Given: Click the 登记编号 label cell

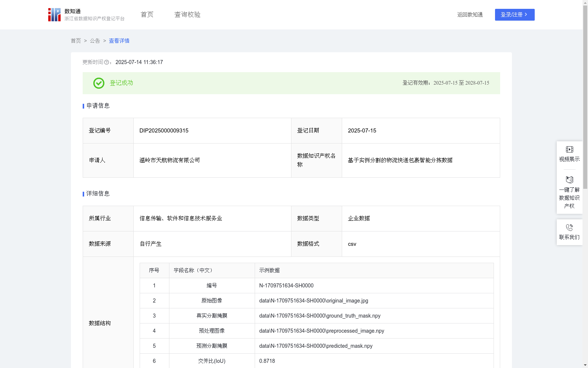Looking at the screenshot, I should click(108, 131).
